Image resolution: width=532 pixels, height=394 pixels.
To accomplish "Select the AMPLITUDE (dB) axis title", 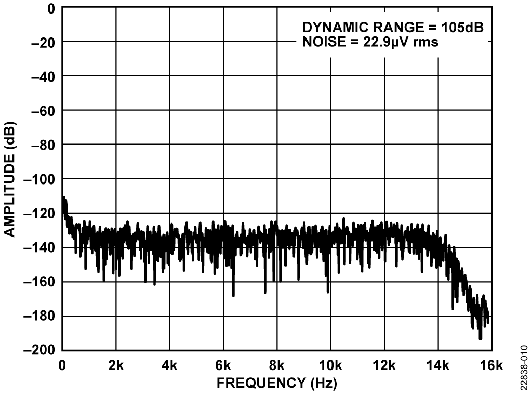I will 10,179.
